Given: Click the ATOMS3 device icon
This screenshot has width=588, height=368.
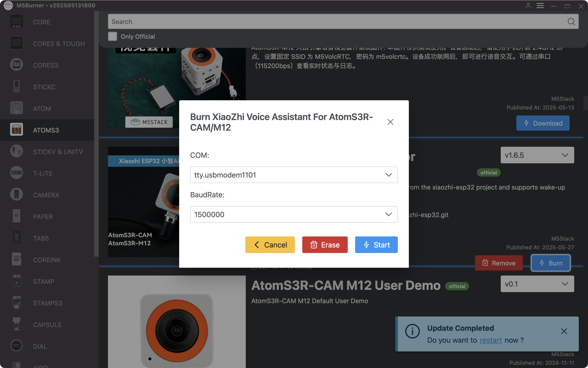Looking at the screenshot, I should click(17, 130).
